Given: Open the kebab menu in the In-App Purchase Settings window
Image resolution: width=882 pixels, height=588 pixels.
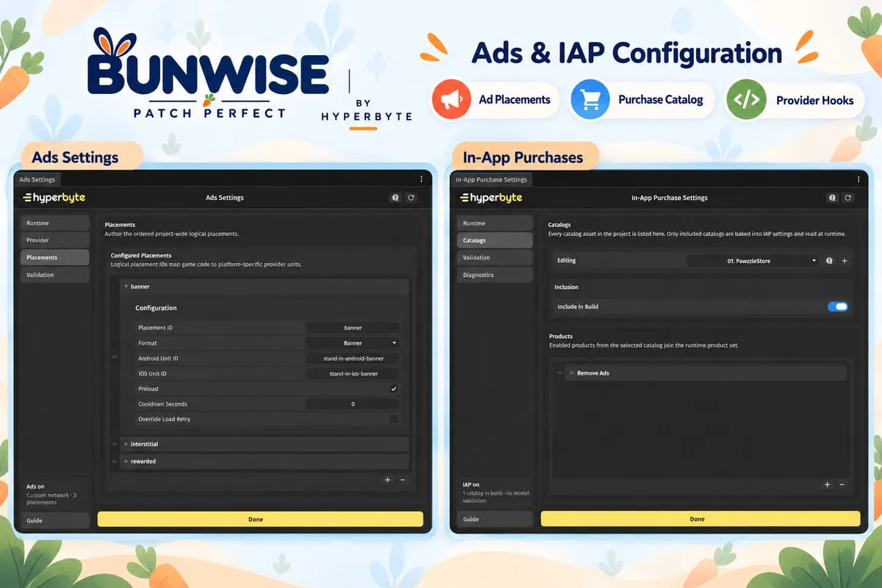Looking at the screenshot, I should click(858, 179).
